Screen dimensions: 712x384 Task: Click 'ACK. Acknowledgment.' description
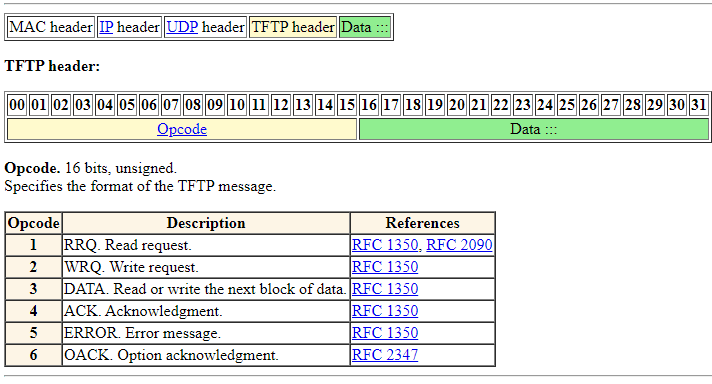[143, 311]
